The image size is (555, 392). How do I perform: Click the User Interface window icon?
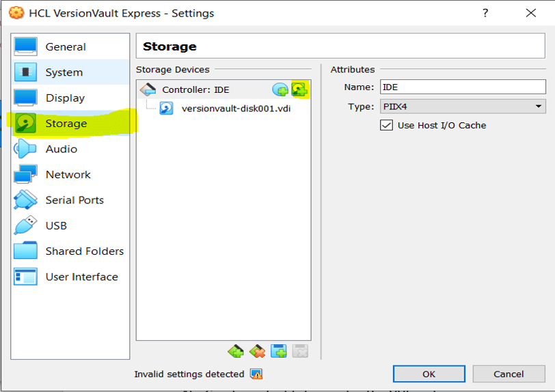tap(25, 277)
